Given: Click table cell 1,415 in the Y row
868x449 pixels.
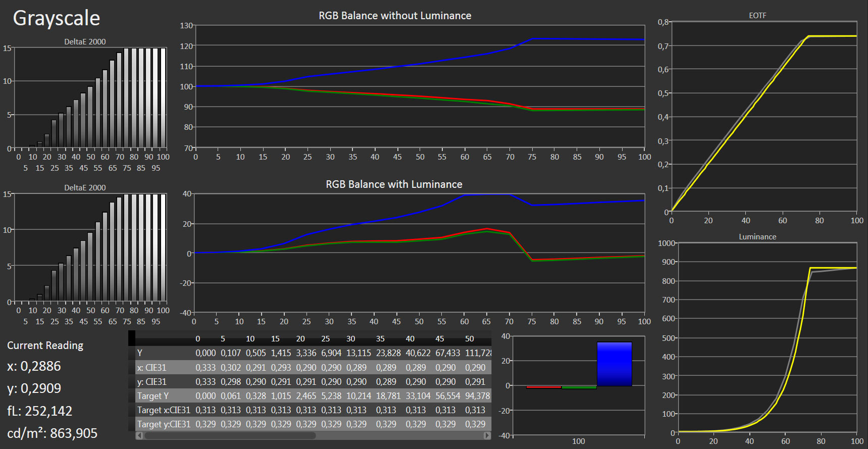Looking at the screenshot, I should click(x=281, y=353).
